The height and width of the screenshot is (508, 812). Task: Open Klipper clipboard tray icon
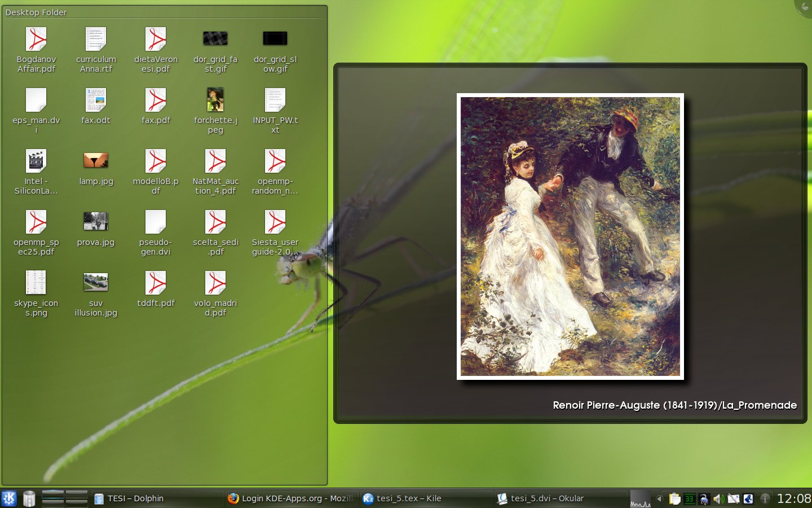click(x=674, y=498)
